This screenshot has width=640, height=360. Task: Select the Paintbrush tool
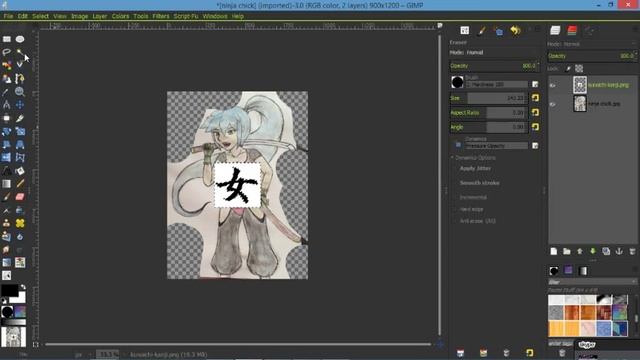[x=7, y=197]
